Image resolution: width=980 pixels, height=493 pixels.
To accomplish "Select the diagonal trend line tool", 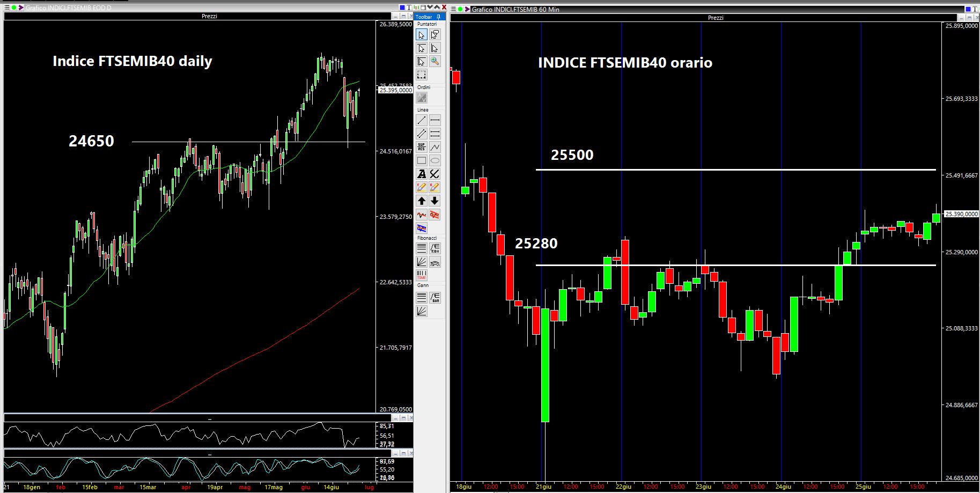I will (422, 120).
